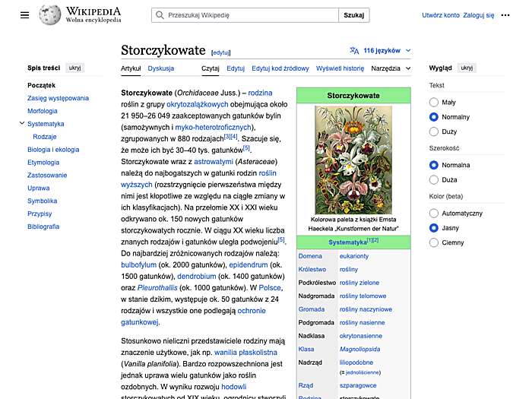Click eukarionty in the infobox

[354, 256]
